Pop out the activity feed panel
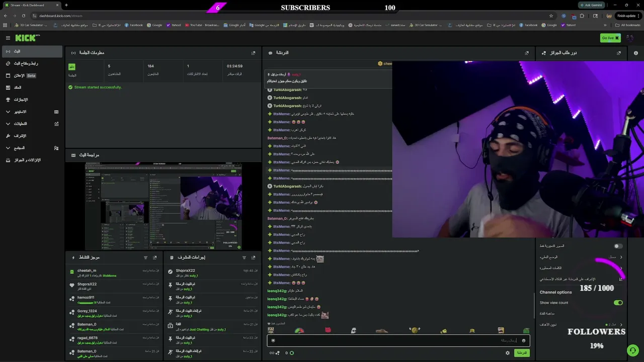The image size is (644, 362). point(154,257)
